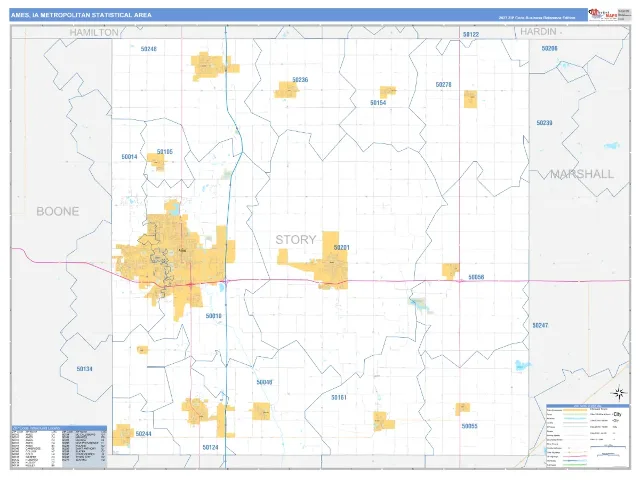The width and height of the screenshot is (640, 480).
Task: Click the HAMILTON county label
Action: 94,32
